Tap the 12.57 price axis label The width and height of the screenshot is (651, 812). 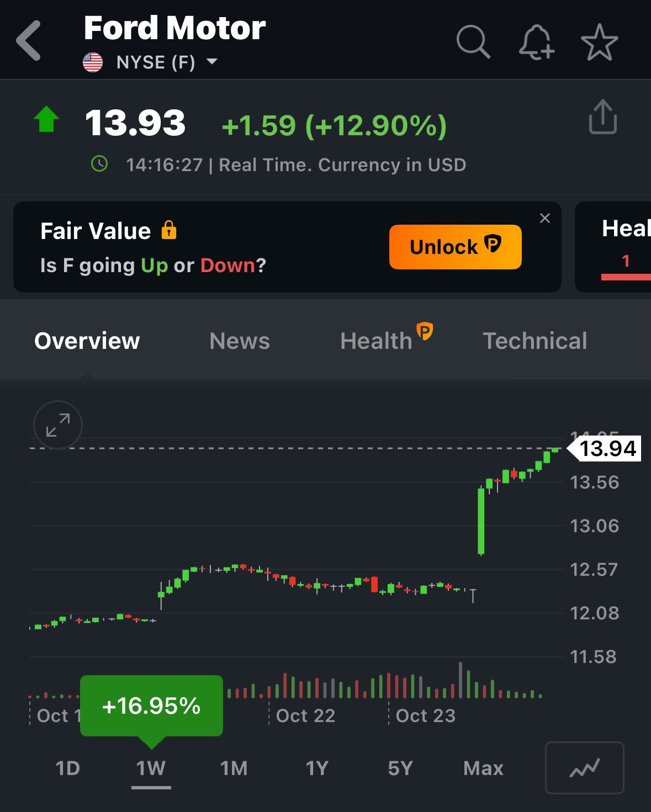click(x=594, y=569)
